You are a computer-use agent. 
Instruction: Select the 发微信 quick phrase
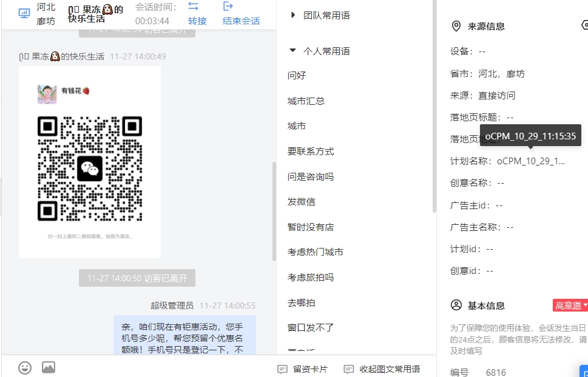(301, 202)
